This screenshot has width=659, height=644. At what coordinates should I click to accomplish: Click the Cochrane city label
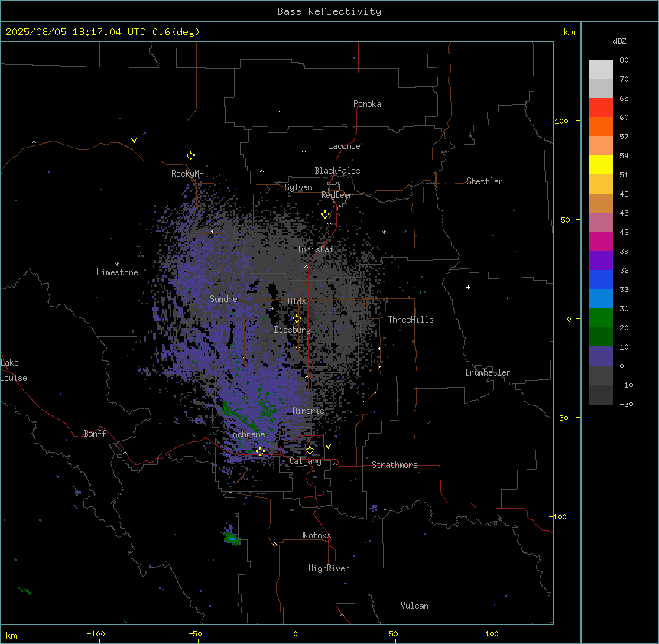click(x=246, y=434)
